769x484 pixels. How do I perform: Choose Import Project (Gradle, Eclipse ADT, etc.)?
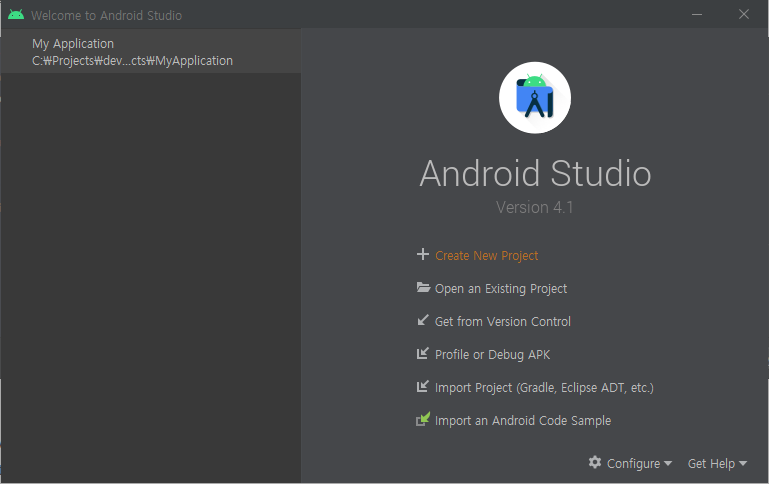544,388
